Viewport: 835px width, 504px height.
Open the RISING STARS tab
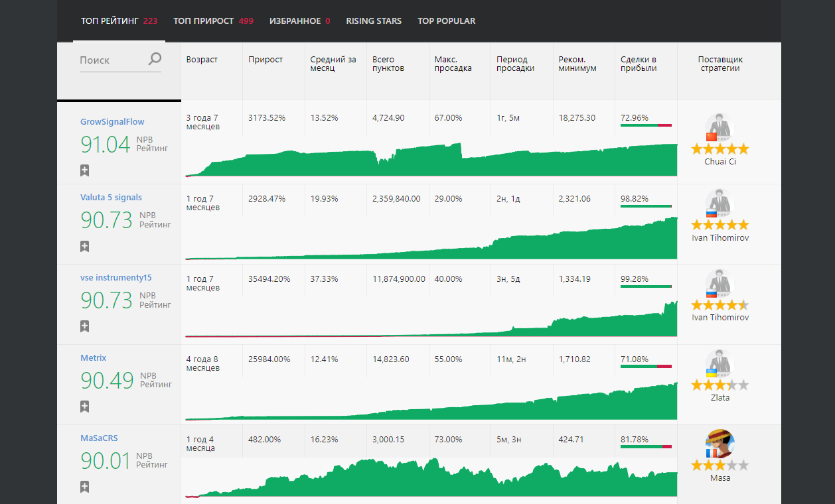pos(374,21)
